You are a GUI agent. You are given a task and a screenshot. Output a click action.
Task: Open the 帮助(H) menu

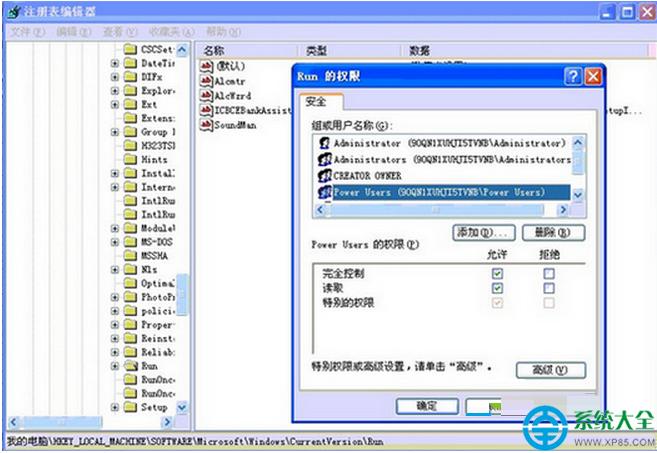coord(223,32)
